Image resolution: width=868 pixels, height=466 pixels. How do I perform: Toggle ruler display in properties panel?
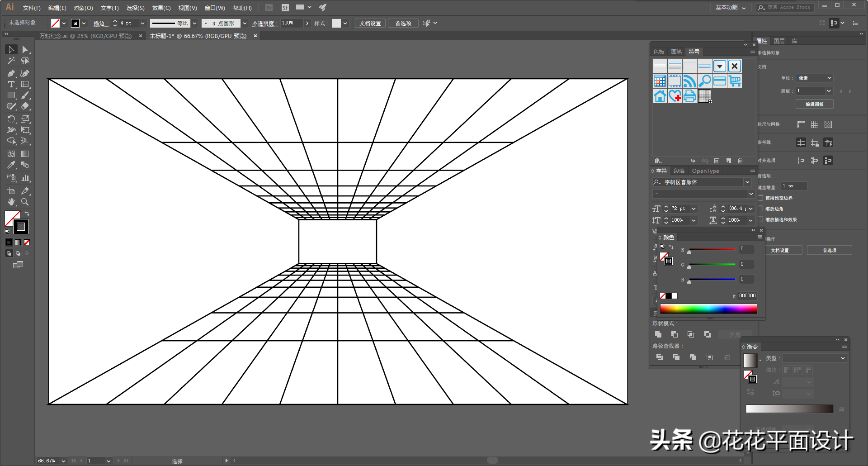click(801, 124)
